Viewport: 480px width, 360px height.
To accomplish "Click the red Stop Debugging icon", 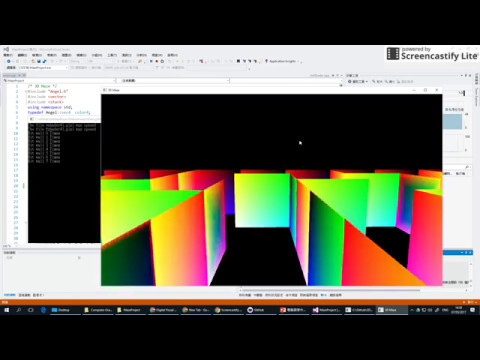I will [x=157, y=61].
